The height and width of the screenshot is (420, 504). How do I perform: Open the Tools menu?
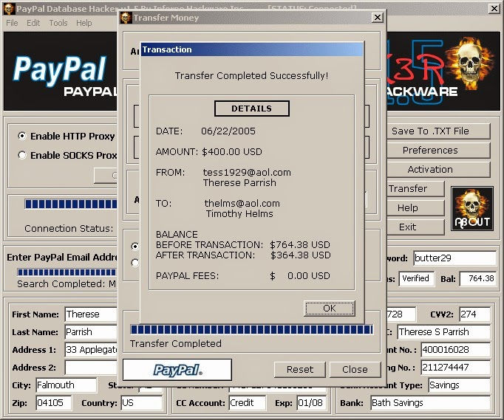point(58,23)
